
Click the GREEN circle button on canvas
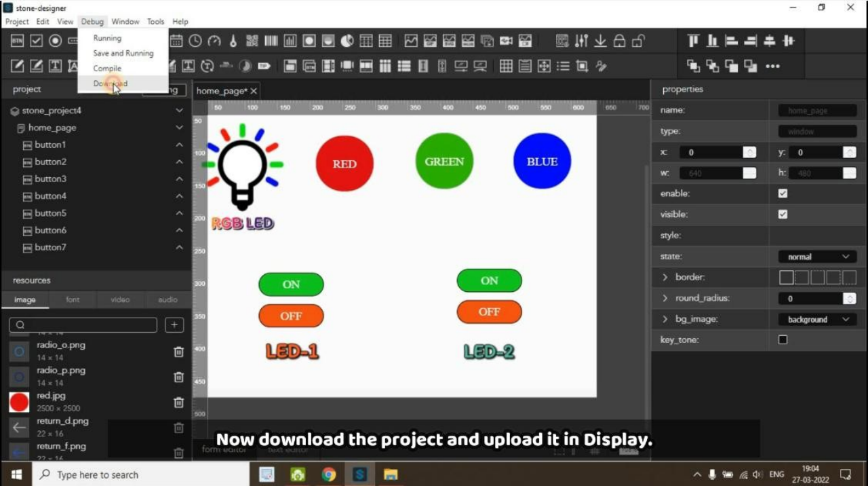pyautogui.click(x=444, y=162)
